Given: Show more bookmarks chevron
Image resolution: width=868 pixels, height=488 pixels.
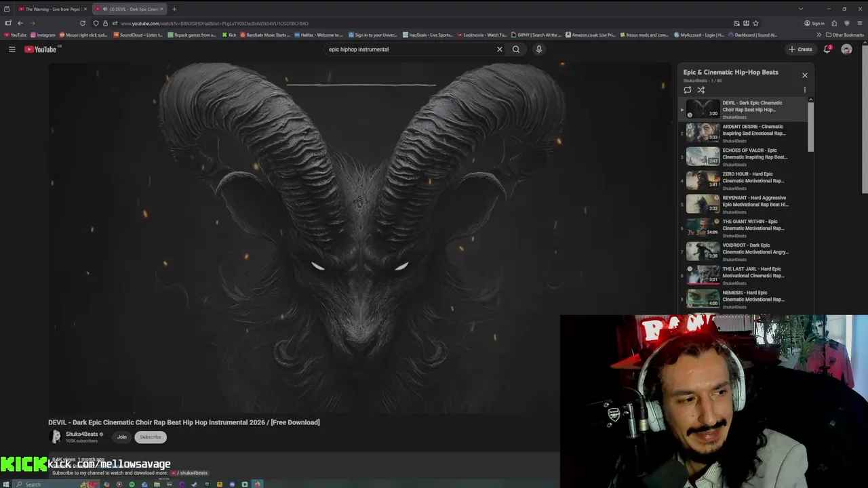Looking at the screenshot, I should coord(818,35).
